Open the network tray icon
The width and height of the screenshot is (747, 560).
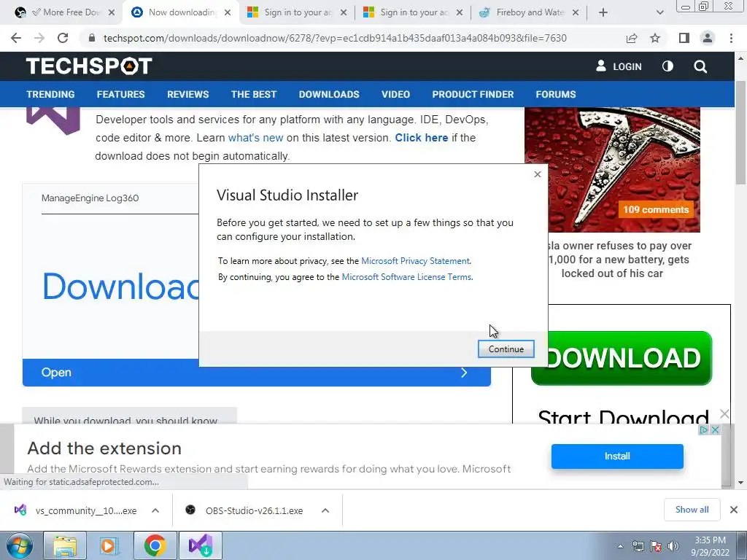pos(638,546)
